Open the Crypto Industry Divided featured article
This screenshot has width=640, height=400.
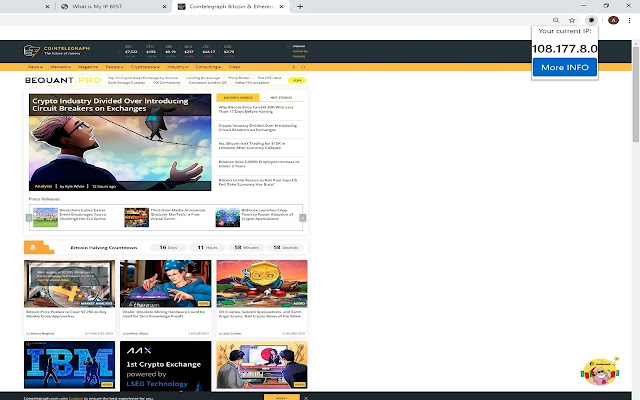click(120, 142)
